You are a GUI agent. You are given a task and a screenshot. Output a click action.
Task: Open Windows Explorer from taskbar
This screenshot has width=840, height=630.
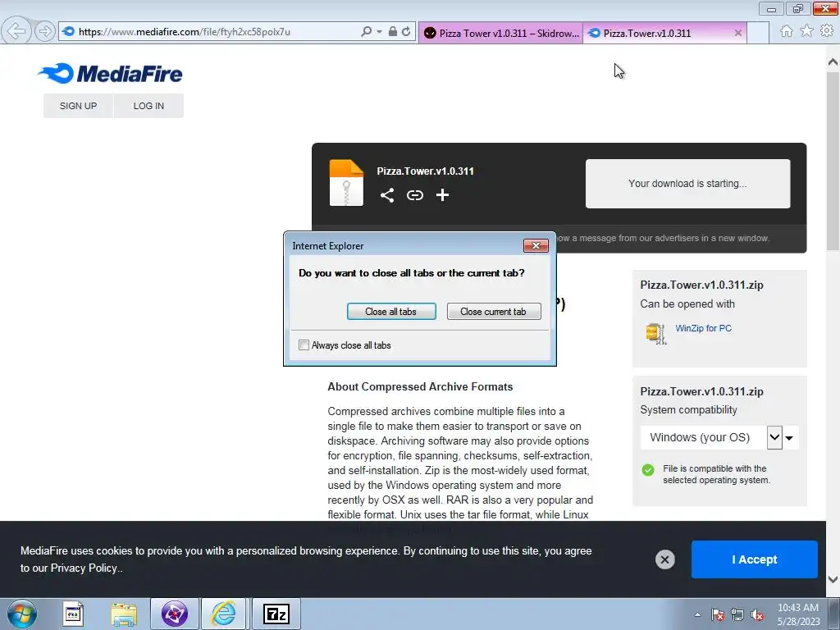(124, 614)
